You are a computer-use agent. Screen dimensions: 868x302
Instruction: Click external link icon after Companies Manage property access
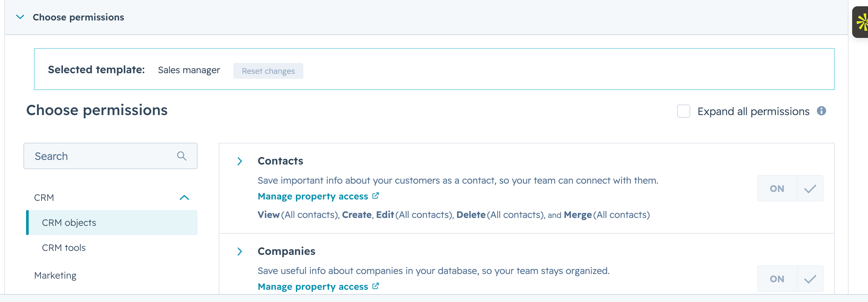tap(376, 286)
